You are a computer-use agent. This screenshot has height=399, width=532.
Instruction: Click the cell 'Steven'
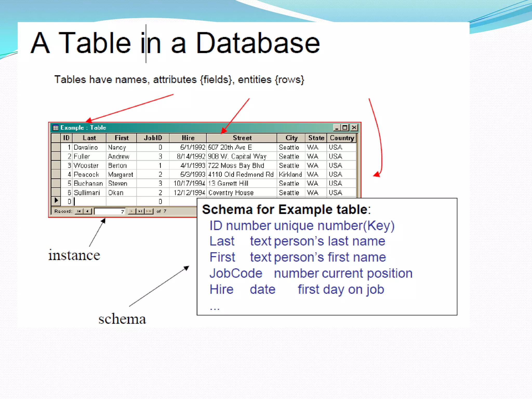coord(121,183)
